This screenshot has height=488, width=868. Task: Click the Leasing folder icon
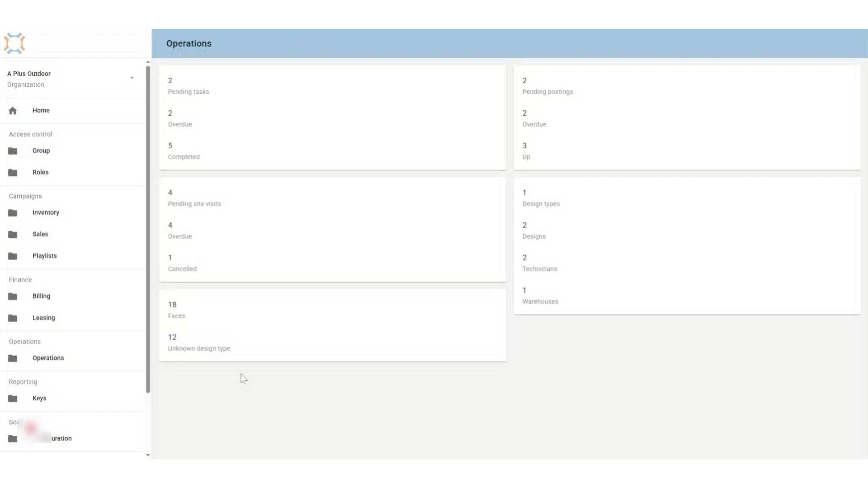(x=13, y=318)
